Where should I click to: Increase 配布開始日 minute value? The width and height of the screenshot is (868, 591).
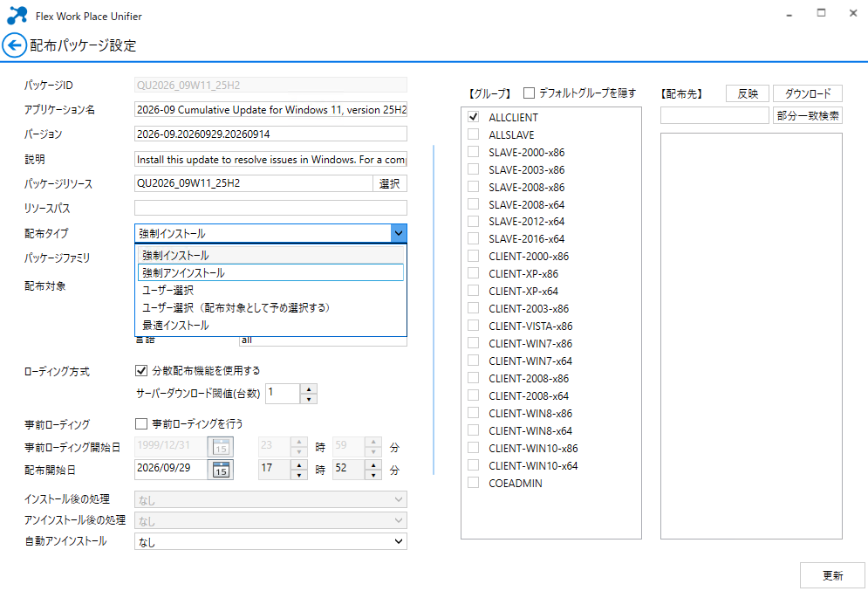(373, 464)
